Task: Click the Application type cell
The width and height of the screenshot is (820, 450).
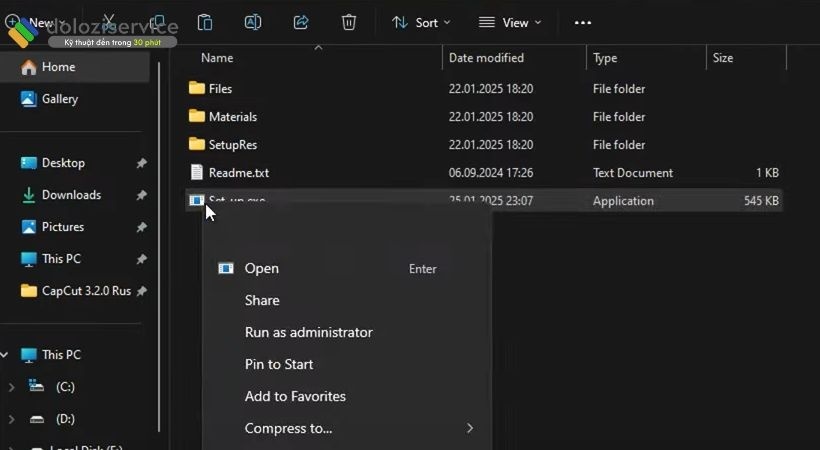Action: (x=623, y=201)
